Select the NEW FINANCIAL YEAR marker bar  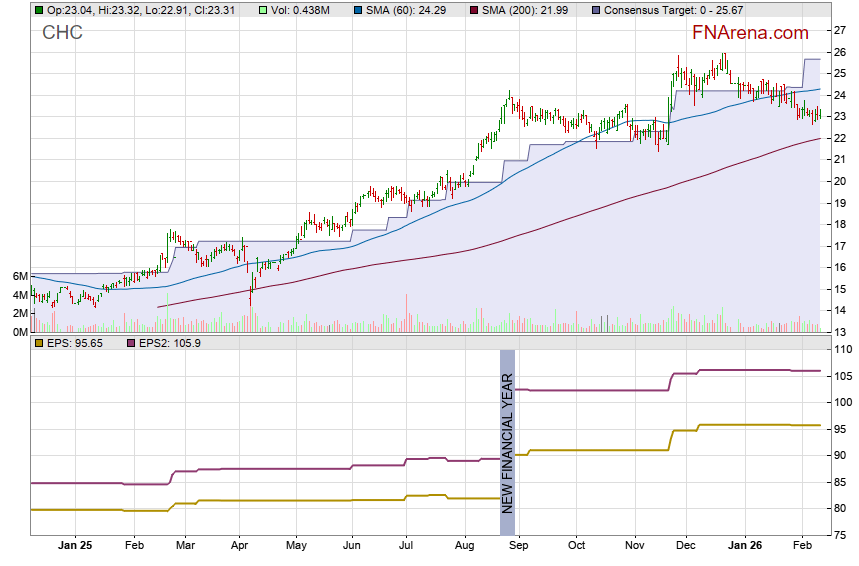click(x=507, y=442)
